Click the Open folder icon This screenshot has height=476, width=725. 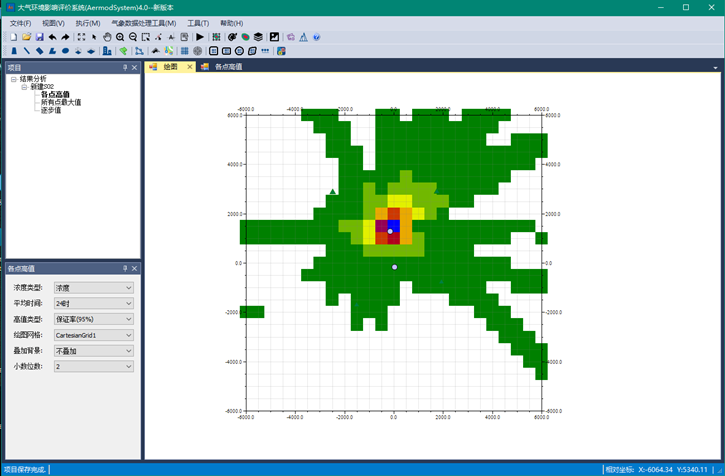[26, 37]
